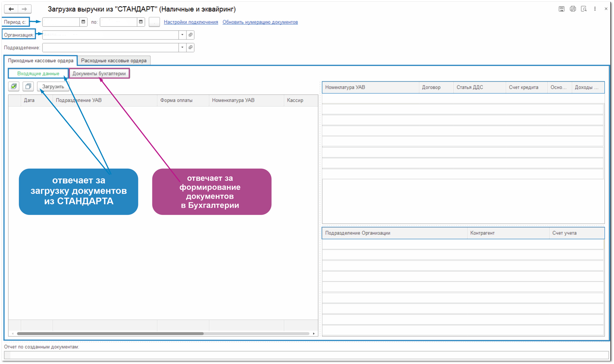Click the save (floppy disk) icon

pyautogui.click(x=561, y=9)
